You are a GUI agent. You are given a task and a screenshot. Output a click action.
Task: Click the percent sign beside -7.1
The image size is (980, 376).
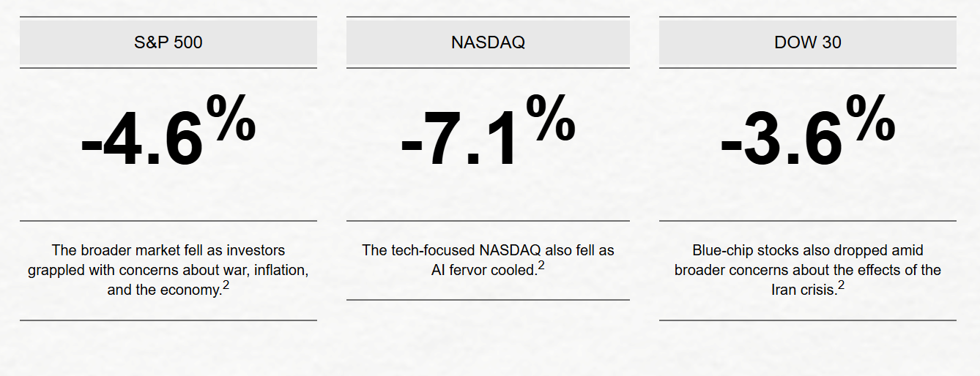click(x=550, y=118)
